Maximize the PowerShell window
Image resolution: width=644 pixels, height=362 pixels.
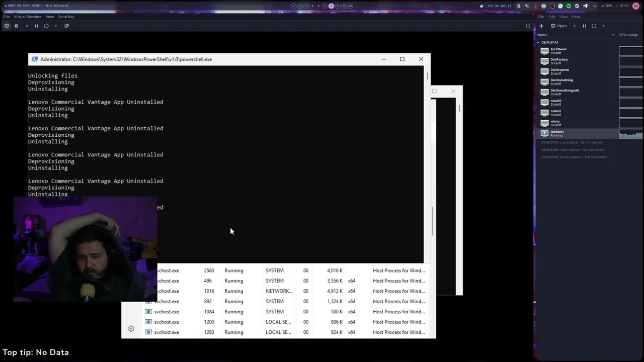[402, 59]
